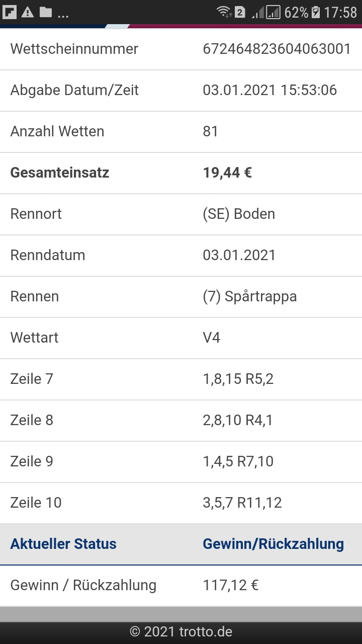Viewport: 362px width, 644px height.
Task: Tap the Aktueller Status header
Action: 63,544
